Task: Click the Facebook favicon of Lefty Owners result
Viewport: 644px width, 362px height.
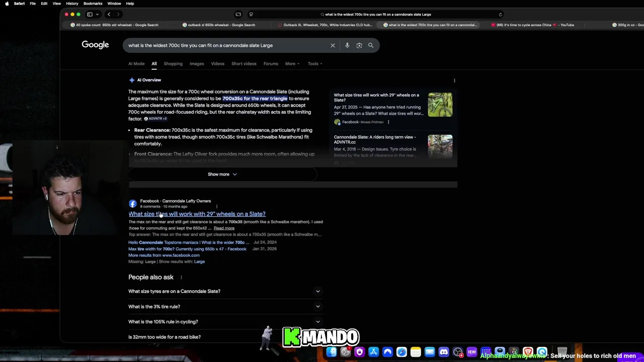Action: point(132,204)
